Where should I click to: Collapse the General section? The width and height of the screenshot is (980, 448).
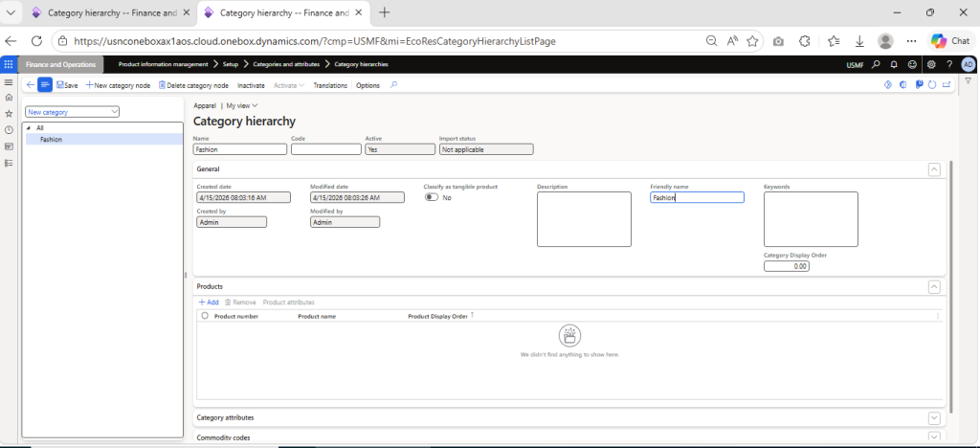934,168
